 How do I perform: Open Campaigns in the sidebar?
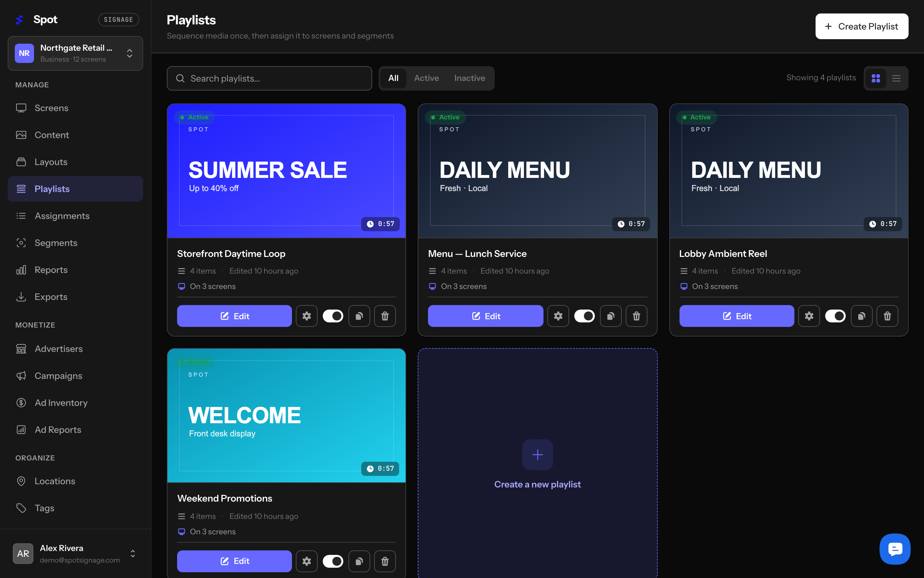[x=75, y=376]
